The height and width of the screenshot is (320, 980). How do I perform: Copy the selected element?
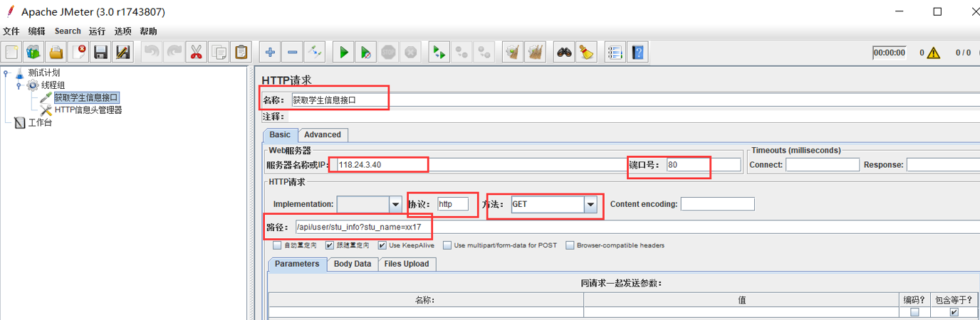[219, 52]
